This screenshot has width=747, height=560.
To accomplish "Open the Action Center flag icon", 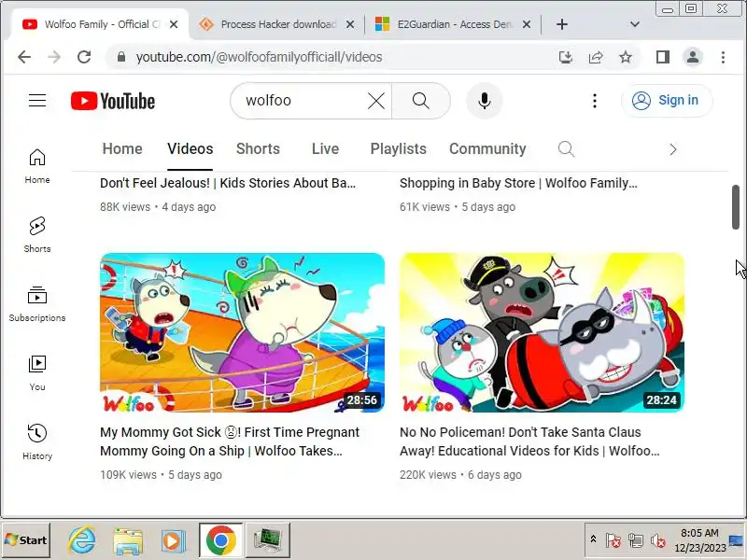I will point(613,541).
